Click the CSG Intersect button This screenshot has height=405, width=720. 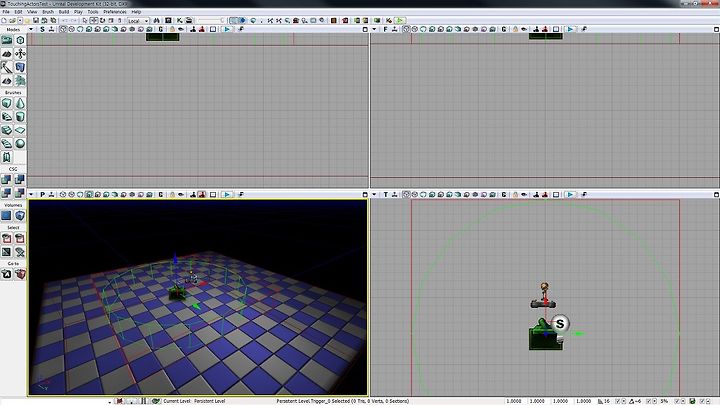coord(6,193)
